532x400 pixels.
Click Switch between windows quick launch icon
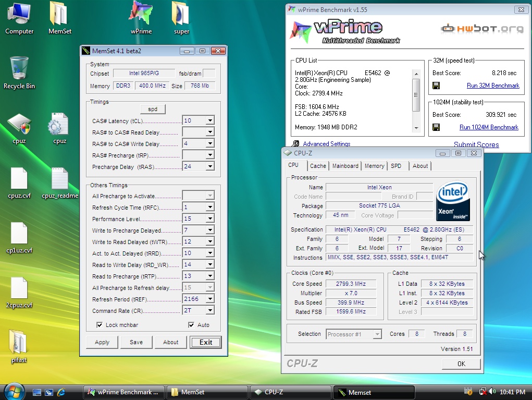pyautogui.click(x=49, y=392)
